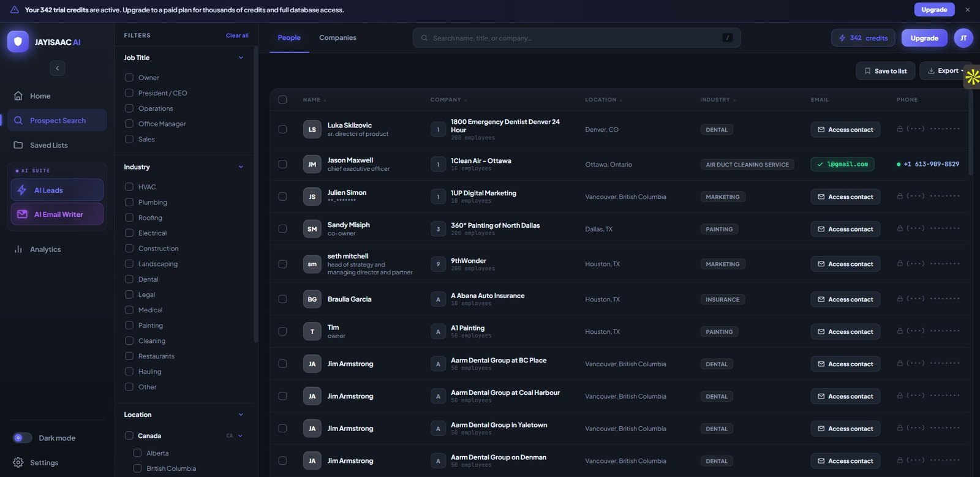This screenshot has height=477, width=980.
Task: Open Analytics in the sidebar
Action: point(57,249)
